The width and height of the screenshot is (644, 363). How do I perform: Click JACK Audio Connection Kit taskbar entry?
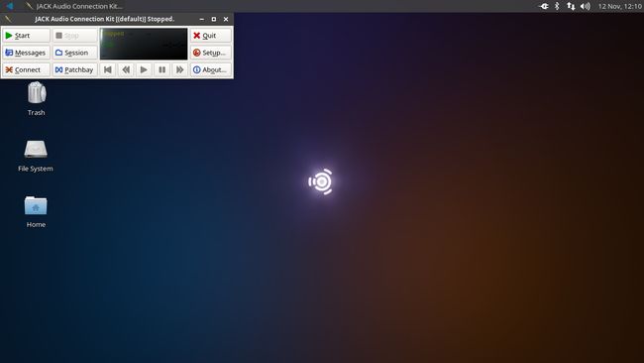pos(74,6)
